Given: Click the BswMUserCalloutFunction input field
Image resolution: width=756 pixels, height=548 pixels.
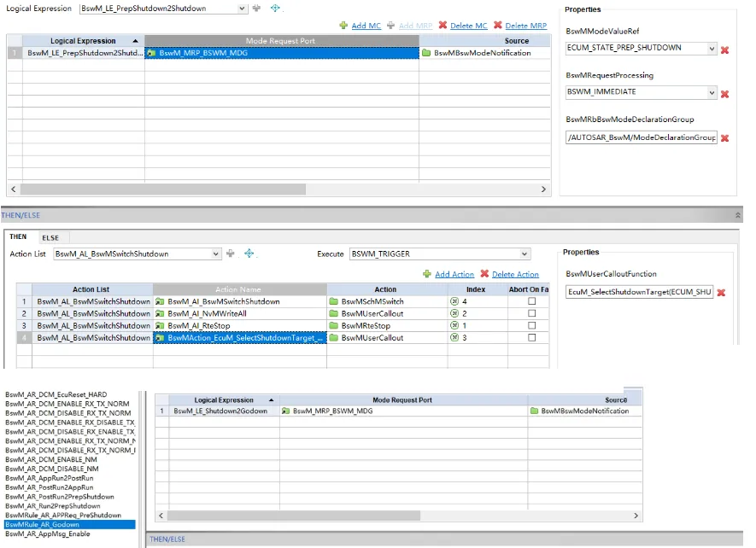Looking at the screenshot, I should (639, 292).
